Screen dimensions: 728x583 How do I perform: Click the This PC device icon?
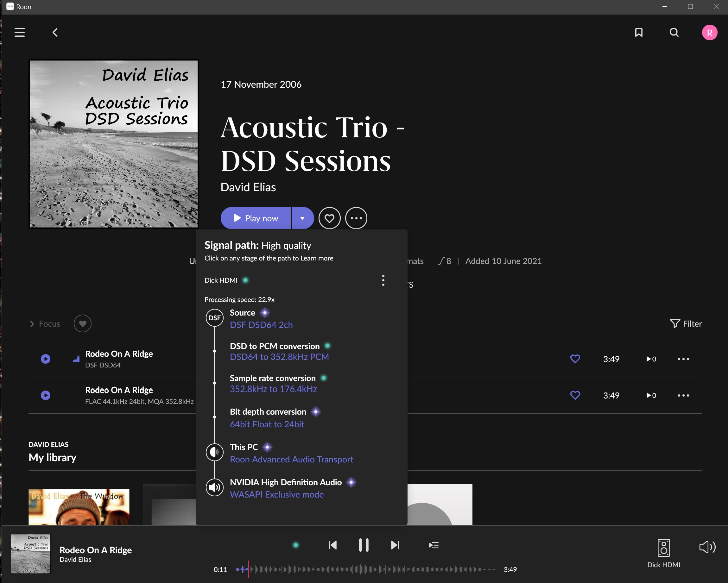[214, 452]
